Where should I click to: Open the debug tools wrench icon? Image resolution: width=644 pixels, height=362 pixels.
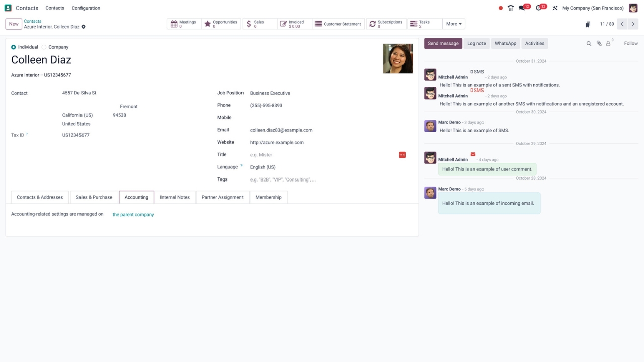(x=555, y=8)
